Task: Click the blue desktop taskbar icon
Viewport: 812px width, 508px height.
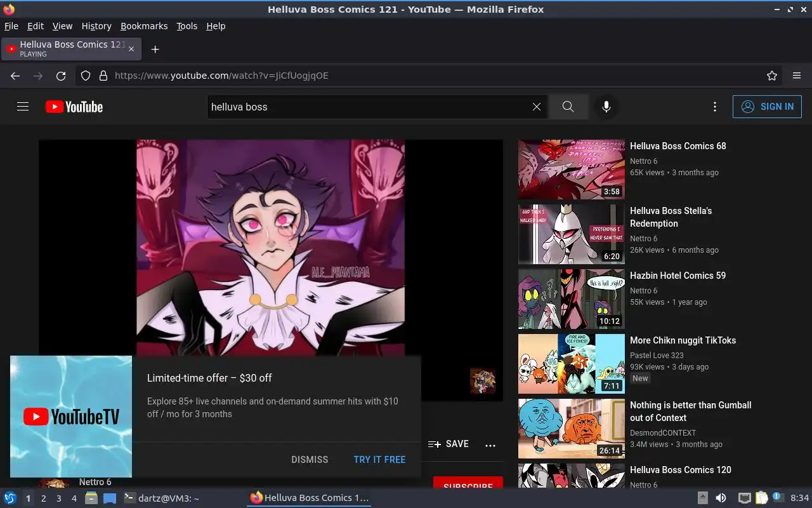Action: (x=110, y=498)
